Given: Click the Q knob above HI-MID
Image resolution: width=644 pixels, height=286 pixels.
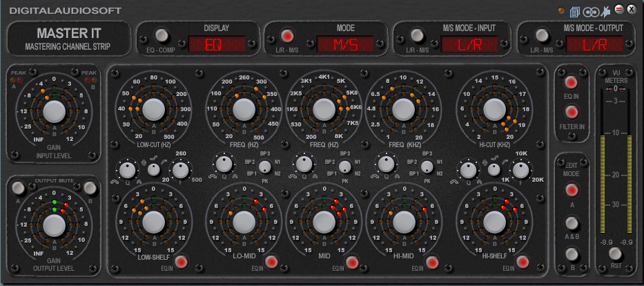Looking at the screenshot, I should (386, 164).
